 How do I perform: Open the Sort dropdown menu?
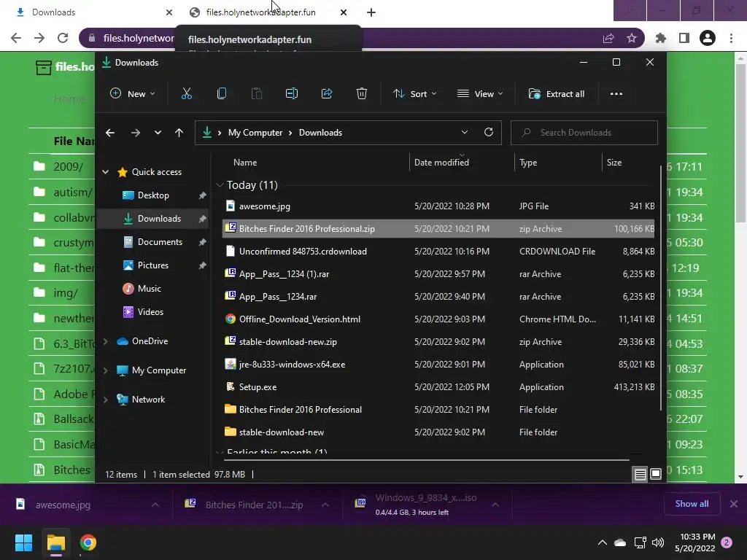(414, 94)
